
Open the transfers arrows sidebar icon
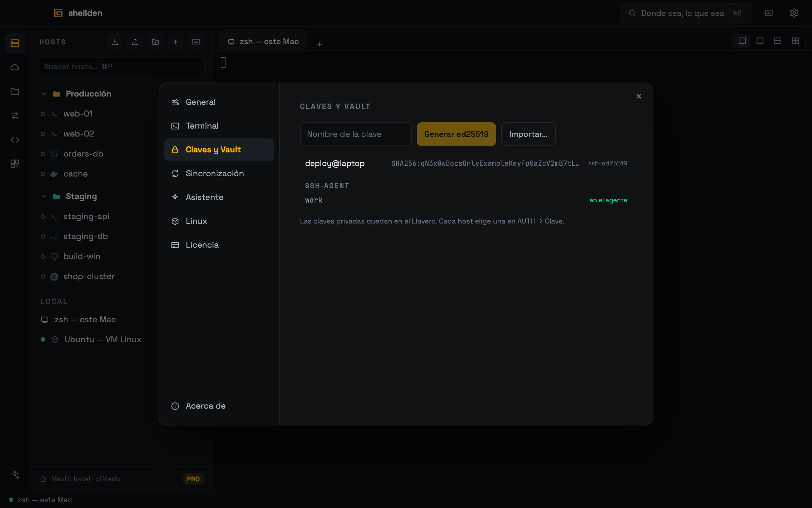point(15,116)
